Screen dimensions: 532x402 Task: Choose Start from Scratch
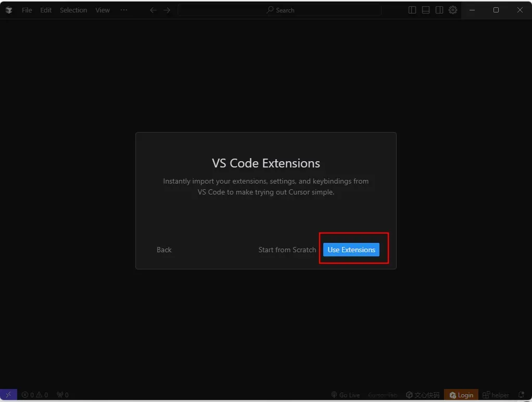point(287,250)
